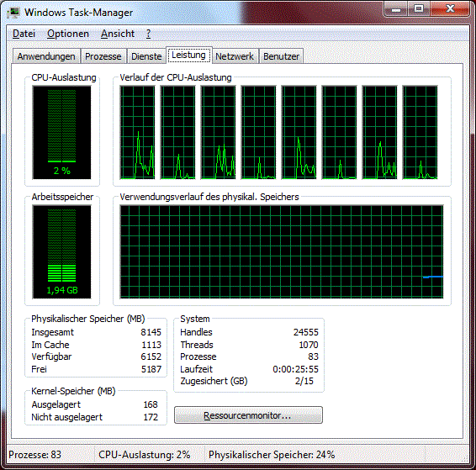Click the Arbeitsspeicher 1,94 GB gauge
This screenshot has height=470, width=476.
pos(62,252)
